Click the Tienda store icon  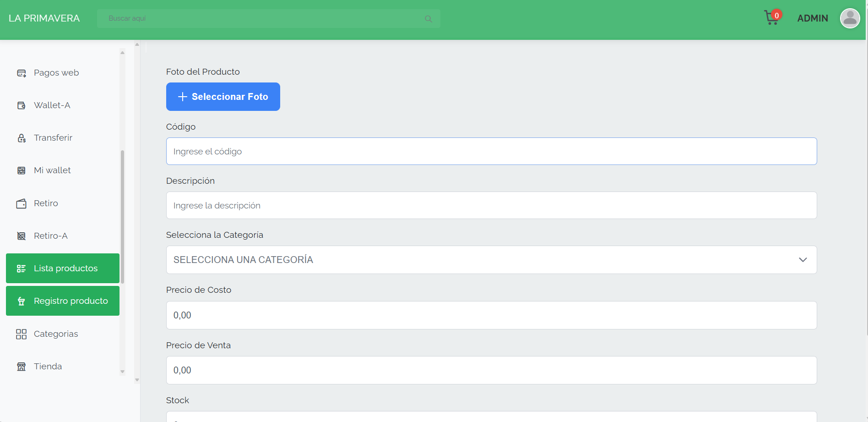(22, 367)
